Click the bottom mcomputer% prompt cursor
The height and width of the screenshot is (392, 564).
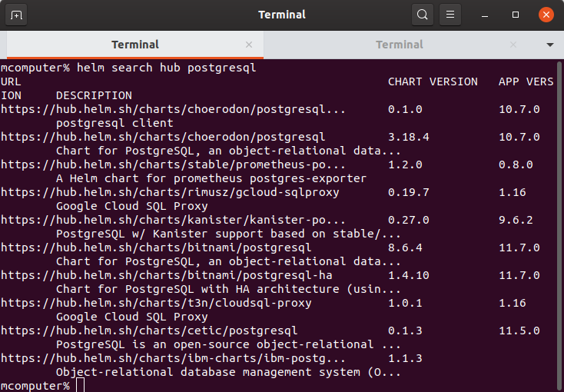(81, 386)
